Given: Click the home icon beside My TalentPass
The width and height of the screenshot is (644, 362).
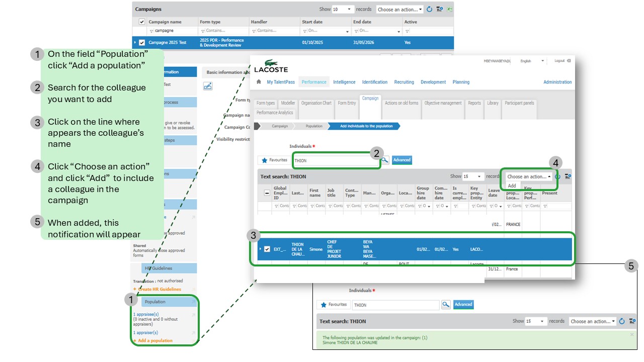Looking at the screenshot, I should click(x=259, y=82).
